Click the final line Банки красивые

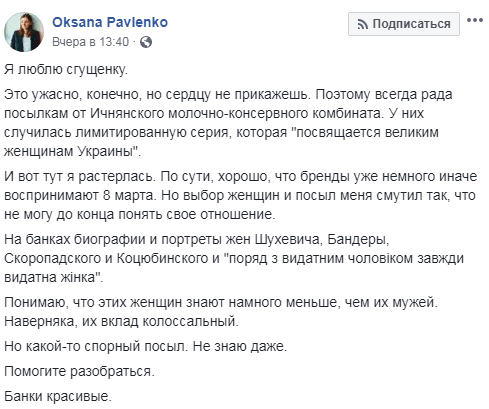pos(58,396)
